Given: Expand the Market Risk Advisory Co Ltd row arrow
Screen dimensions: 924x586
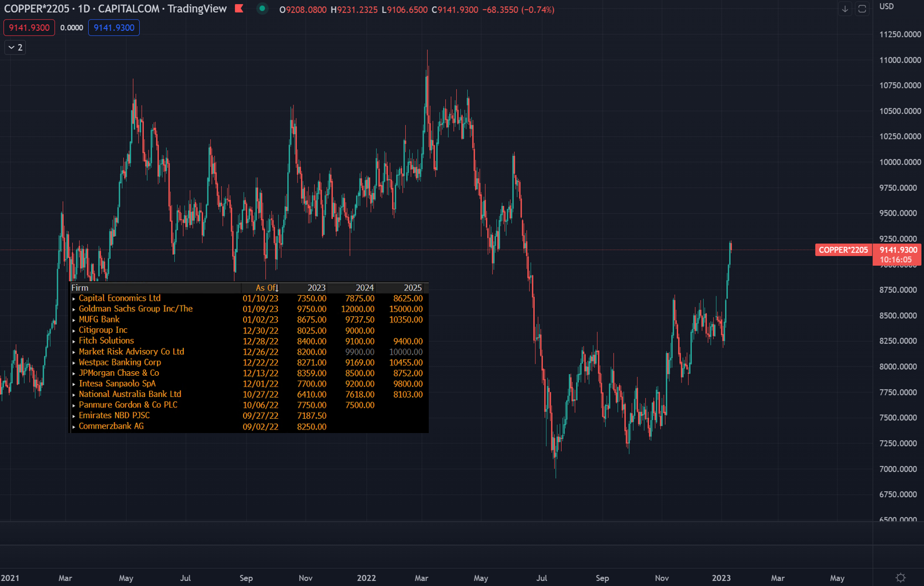Looking at the screenshot, I should 74,352.
